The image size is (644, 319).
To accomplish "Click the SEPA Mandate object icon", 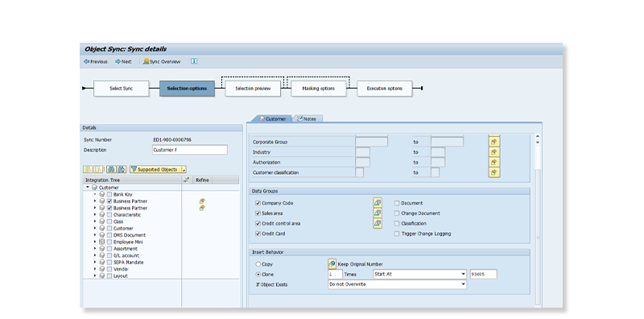I will pyautogui.click(x=102, y=263).
